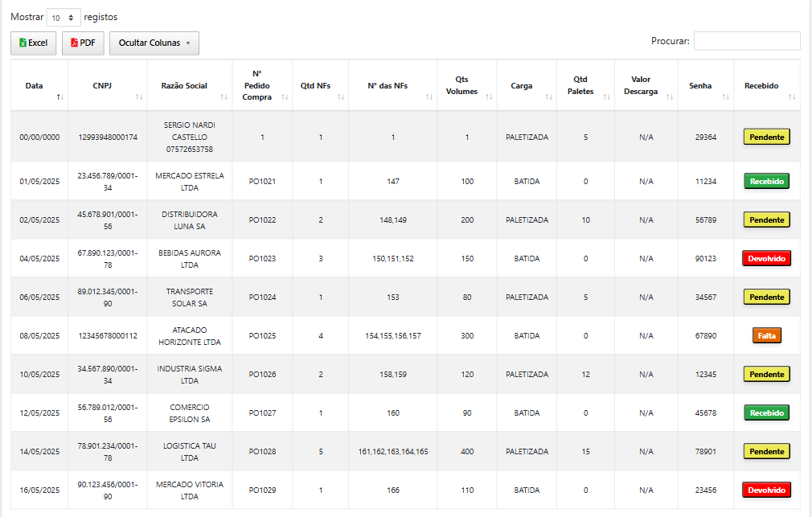Screen dimensions: 812x517
Task: Click the Falta status badge for PO1025
Action: (x=766, y=335)
